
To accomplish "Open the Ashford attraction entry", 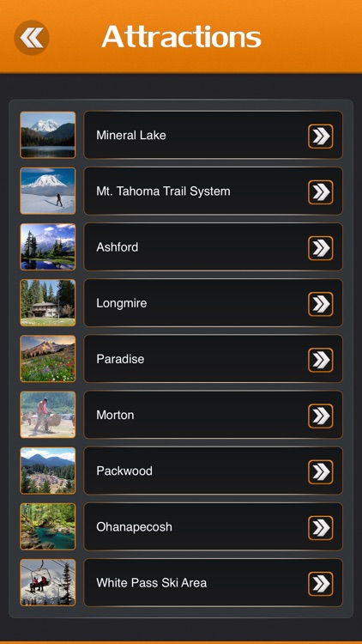I will click(x=213, y=246).
